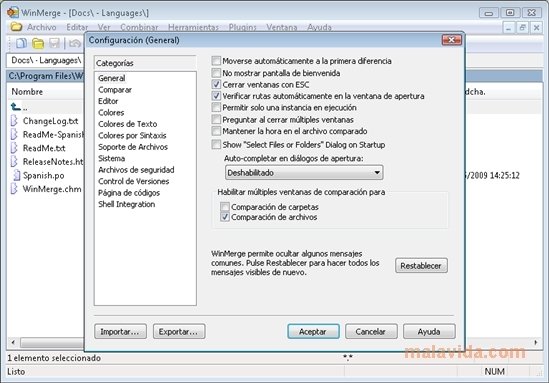Screen dimensions: 549x383
Task: Click the Docs\ - Languages\ document tab
Action: tap(46, 60)
